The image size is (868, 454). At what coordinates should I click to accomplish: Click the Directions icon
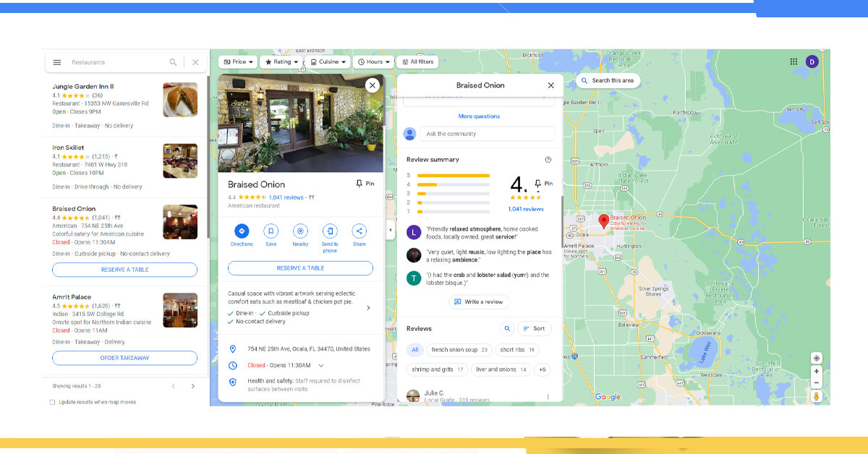(x=242, y=231)
